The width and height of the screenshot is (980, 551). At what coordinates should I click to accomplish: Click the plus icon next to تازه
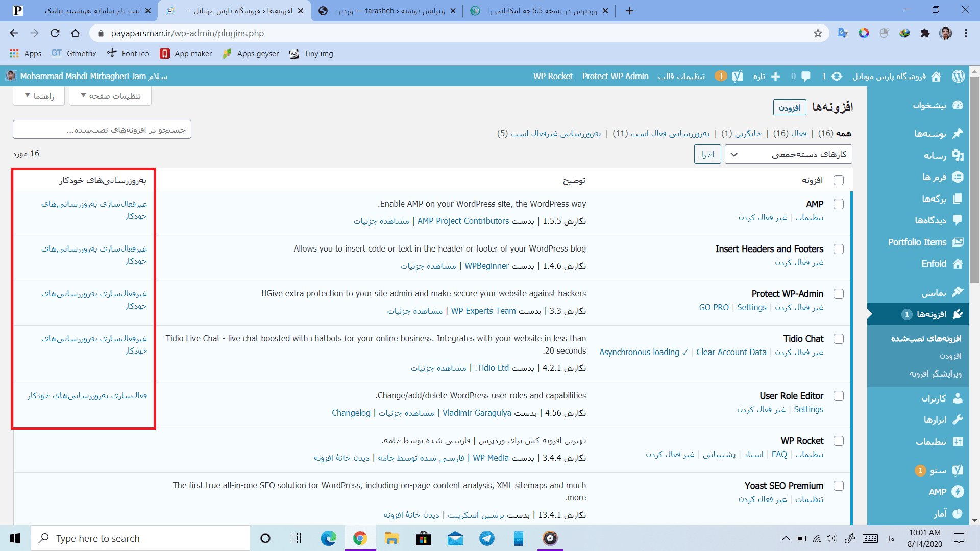coord(776,76)
